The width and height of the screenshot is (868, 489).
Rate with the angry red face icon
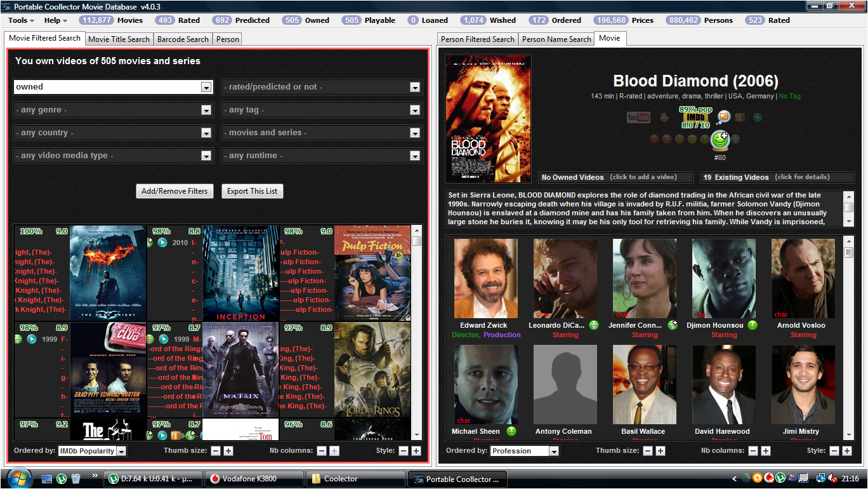(654, 139)
